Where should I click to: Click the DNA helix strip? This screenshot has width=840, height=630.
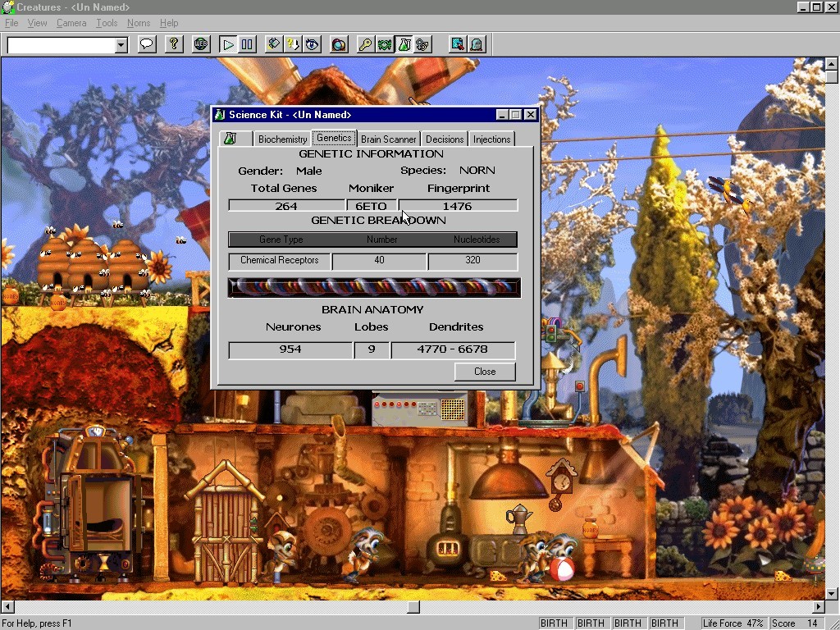[x=374, y=287]
